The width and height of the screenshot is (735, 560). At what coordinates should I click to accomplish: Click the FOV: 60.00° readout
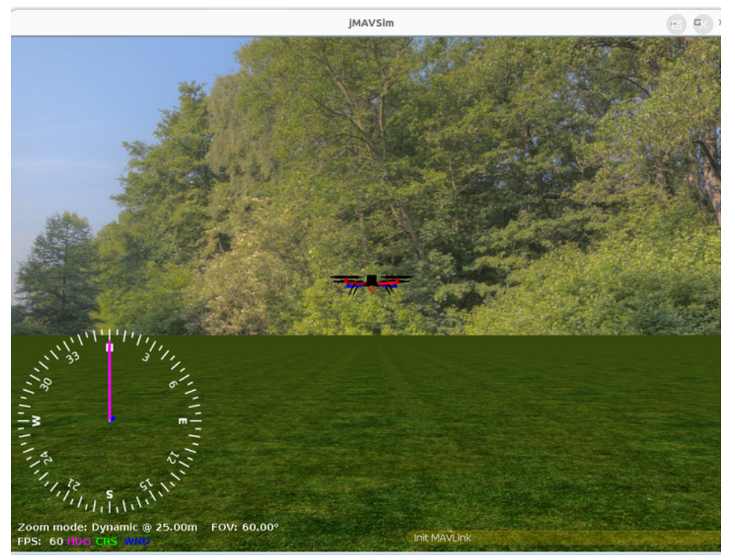(x=245, y=527)
